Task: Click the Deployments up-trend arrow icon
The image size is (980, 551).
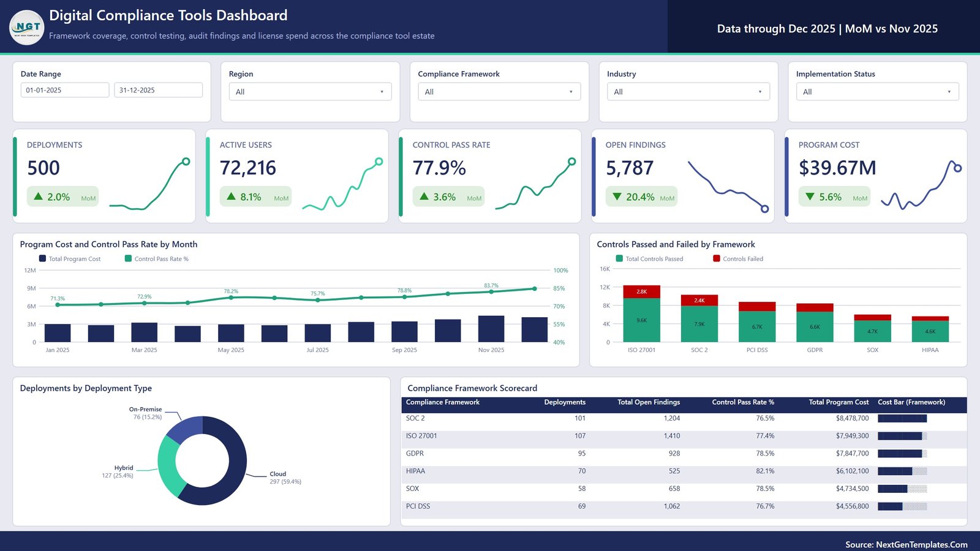Action: click(x=39, y=197)
